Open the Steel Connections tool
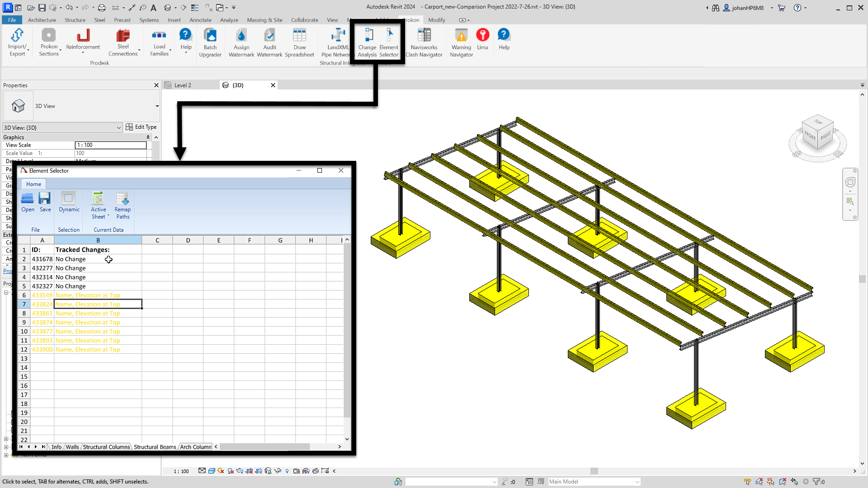 point(123,36)
